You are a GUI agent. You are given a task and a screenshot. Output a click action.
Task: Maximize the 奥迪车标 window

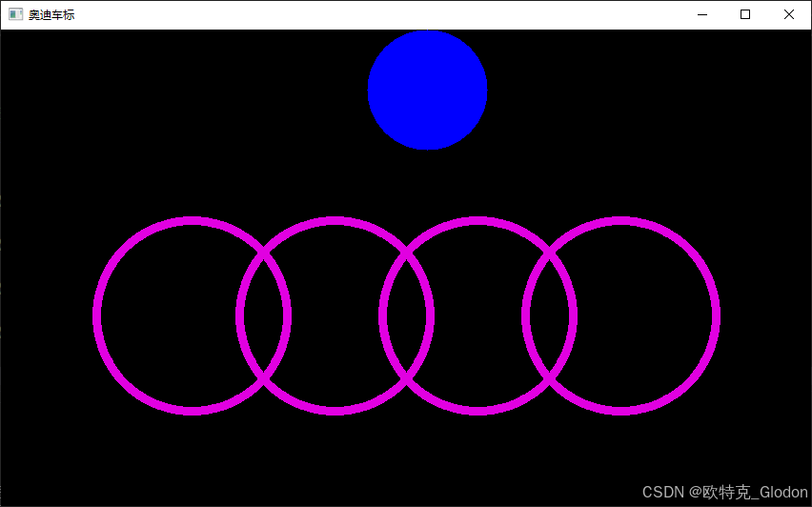click(745, 14)
